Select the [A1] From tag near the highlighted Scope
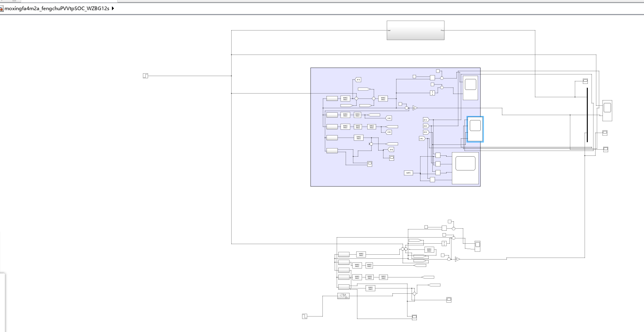Image resolution: width=644 pixels, height=332 pixels. pos(425,120)
